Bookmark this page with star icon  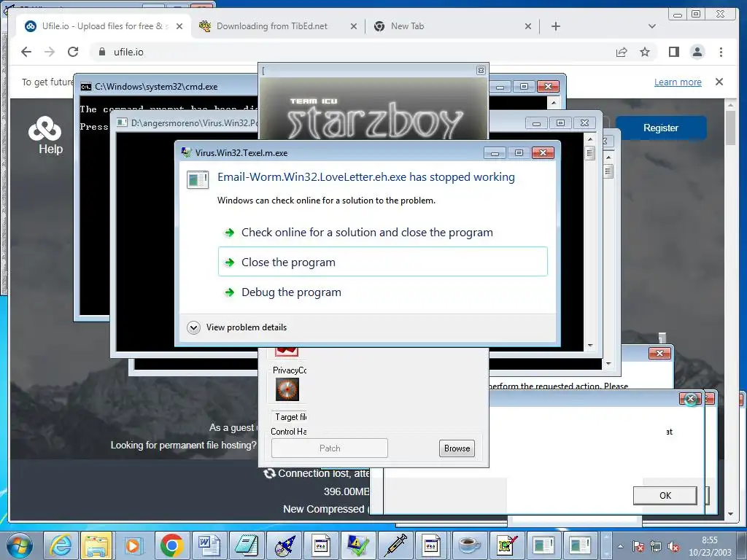pyautogui.click(x=645, y=52)
